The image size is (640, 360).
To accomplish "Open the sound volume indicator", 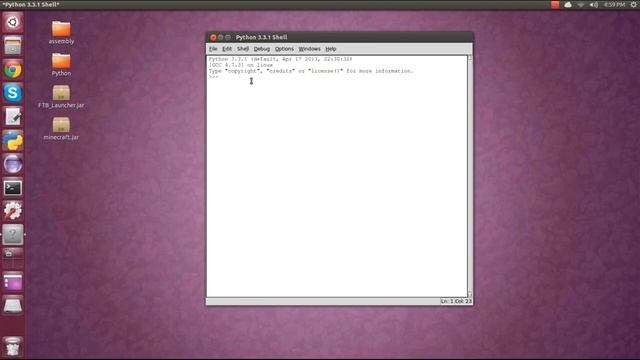I will coord(593,5).
